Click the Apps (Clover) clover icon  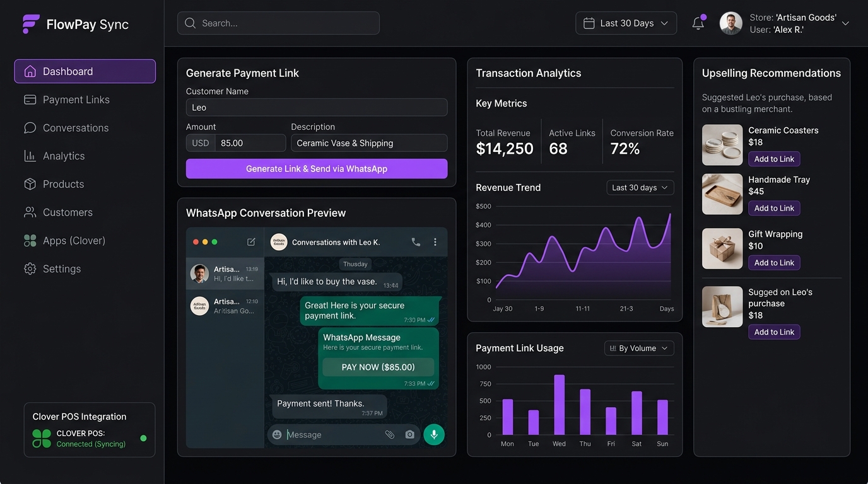(30, 240)
